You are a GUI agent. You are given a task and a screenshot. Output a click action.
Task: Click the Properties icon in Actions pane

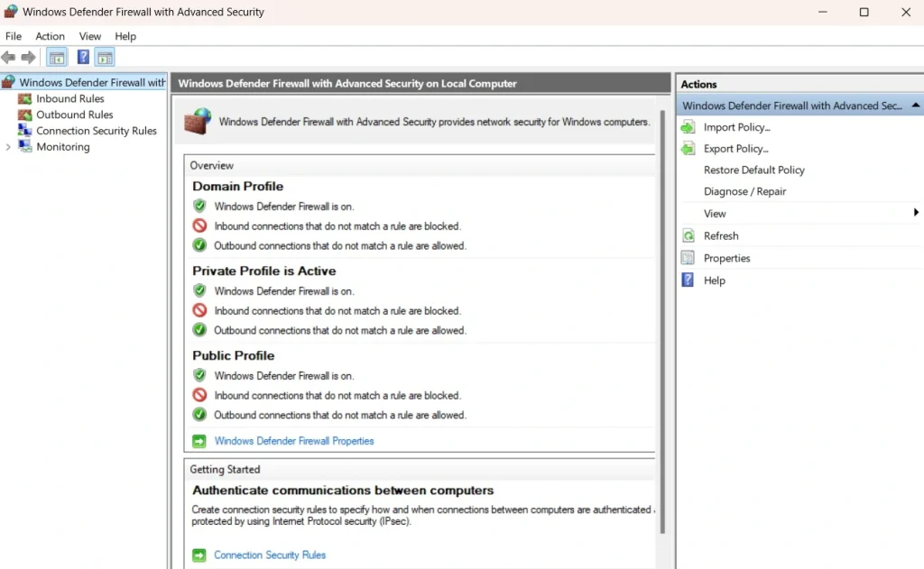coord(688,258)
